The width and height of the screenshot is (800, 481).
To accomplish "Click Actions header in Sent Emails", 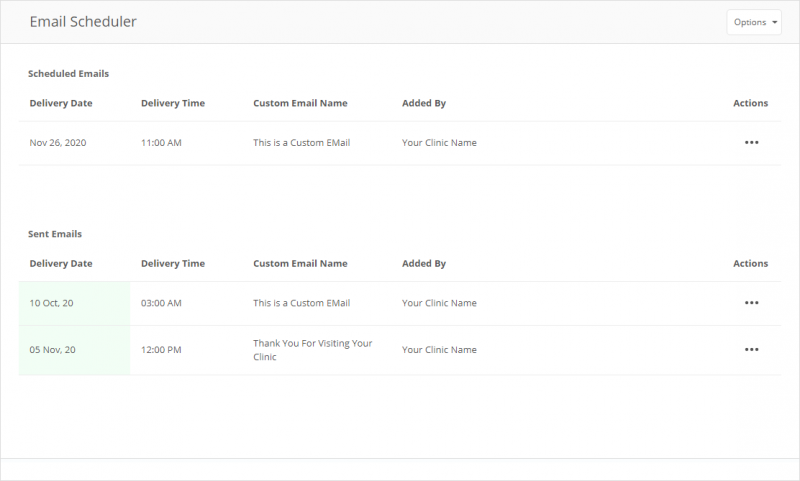I will coord(751,263).
